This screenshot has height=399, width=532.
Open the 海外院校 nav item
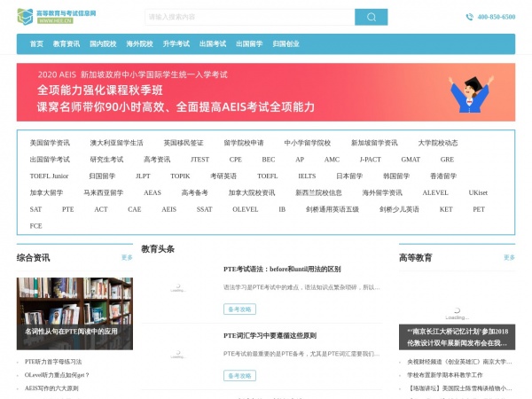click(x=140, y=43)
